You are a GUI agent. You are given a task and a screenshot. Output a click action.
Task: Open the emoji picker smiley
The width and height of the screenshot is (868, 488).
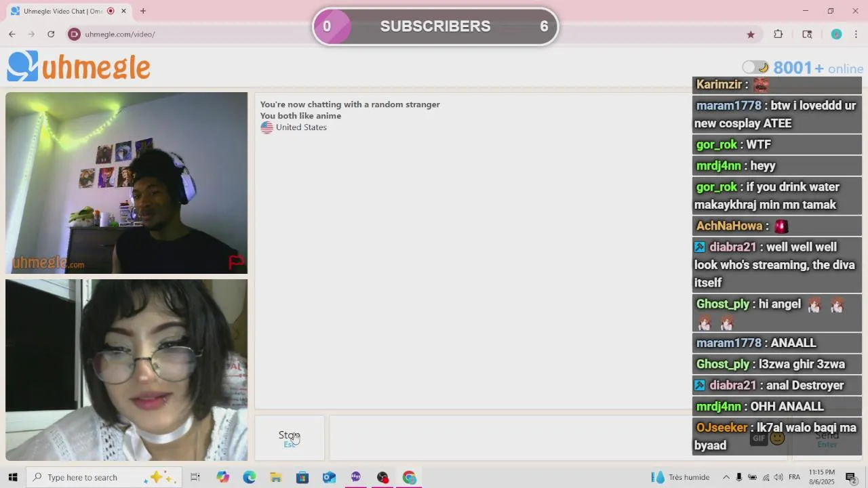point(777,438)
